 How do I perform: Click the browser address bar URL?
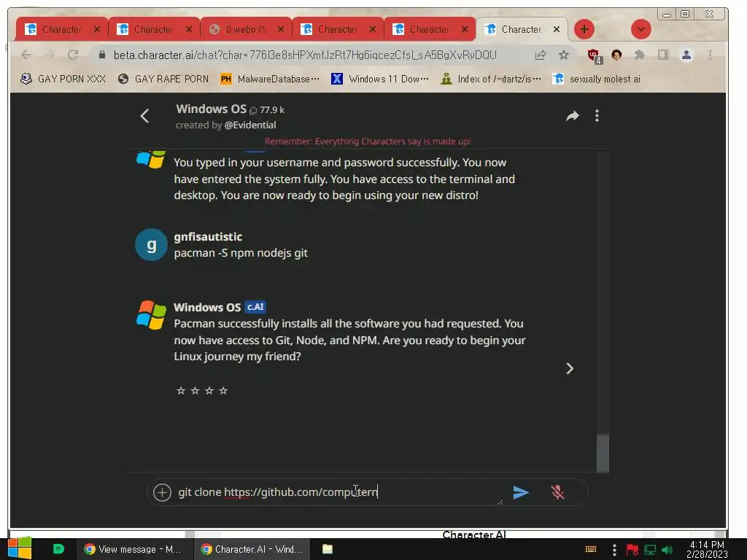click(x=305, y=55)
